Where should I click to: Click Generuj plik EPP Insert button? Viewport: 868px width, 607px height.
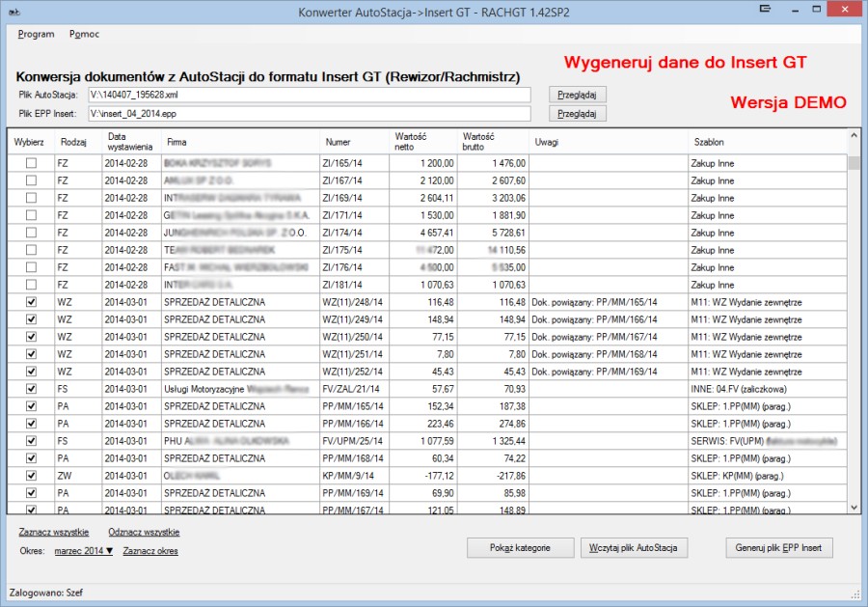pos(779,548)
